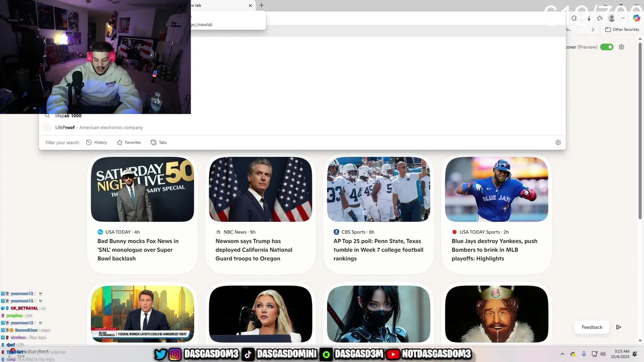Click the microphone tray icon

[x=584, y=354]
